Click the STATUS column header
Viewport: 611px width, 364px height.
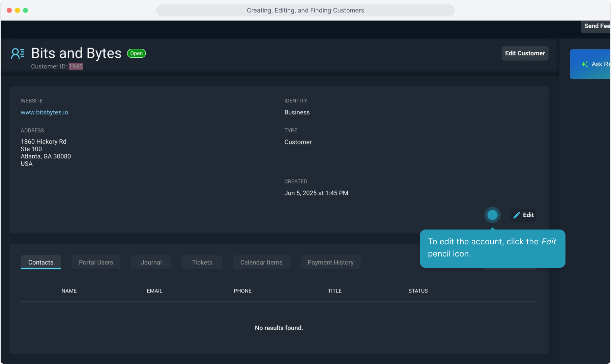tap(418, 291)
